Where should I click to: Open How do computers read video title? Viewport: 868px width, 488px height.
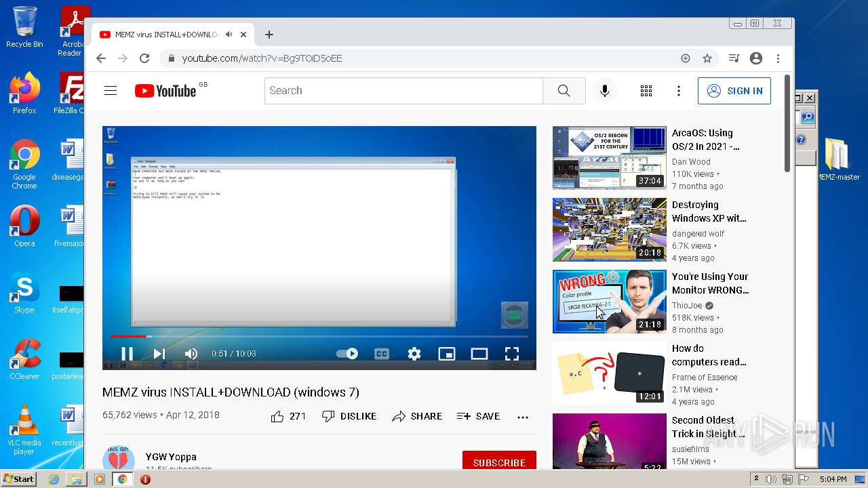coord(709,355)
